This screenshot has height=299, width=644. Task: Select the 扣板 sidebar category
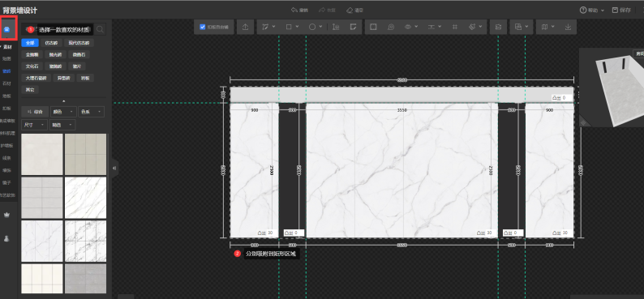tap(6, 109)
